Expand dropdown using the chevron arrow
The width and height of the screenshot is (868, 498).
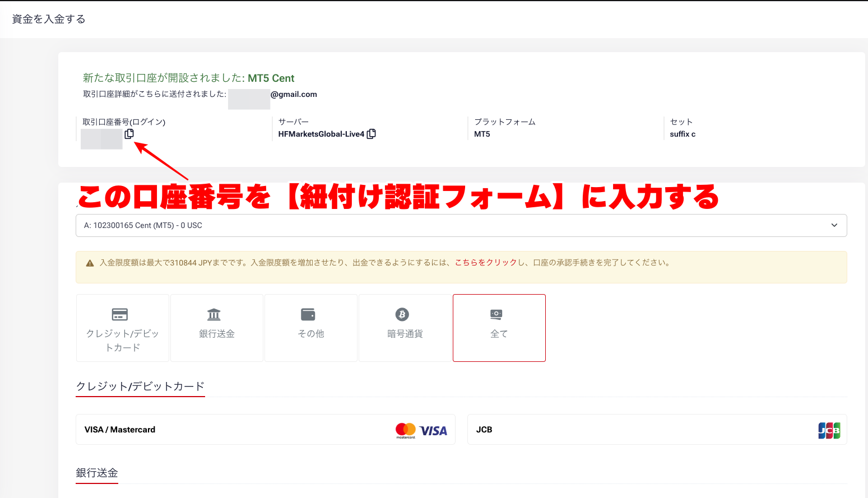pyautogui.click(x=834, y=225)
